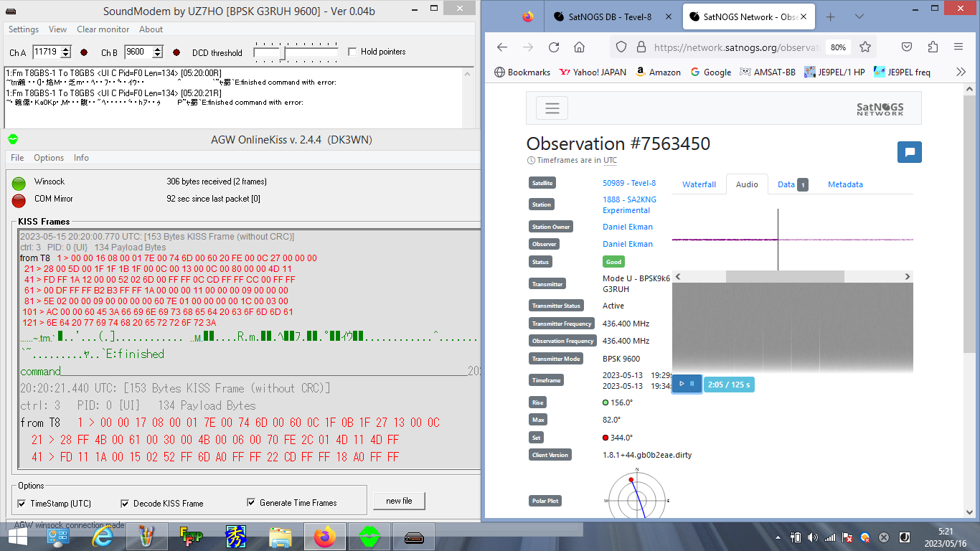Open the Yahoo! JAPAN bookmark
This screenshot has height=551, width=980.
click(593, 72)
